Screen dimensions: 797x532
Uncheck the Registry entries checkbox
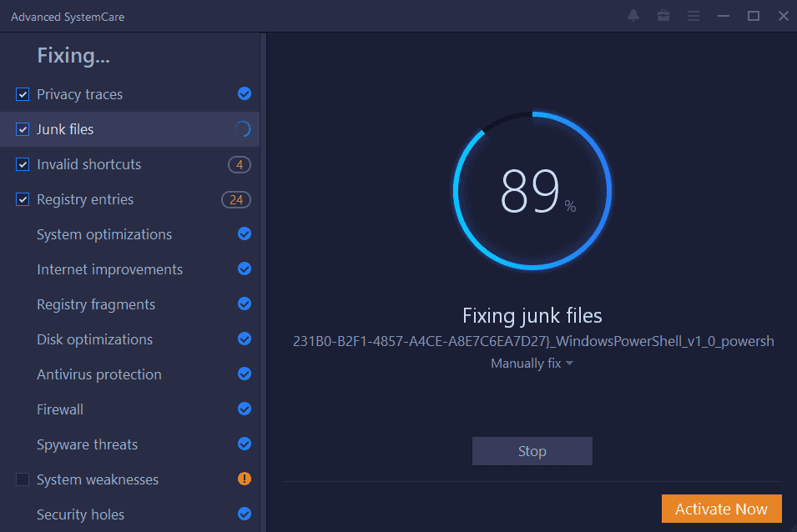(23, 199)
